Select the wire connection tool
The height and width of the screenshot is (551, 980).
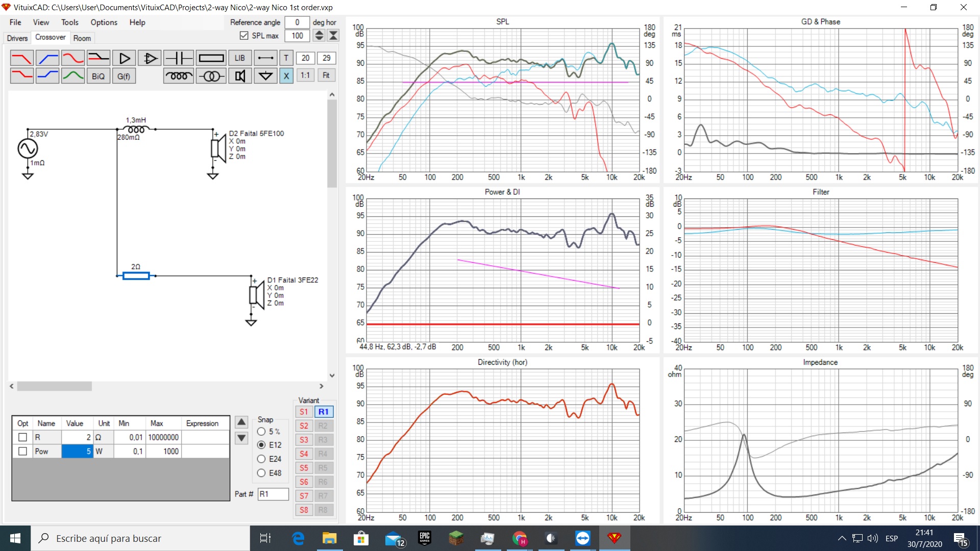click(265, 58)
